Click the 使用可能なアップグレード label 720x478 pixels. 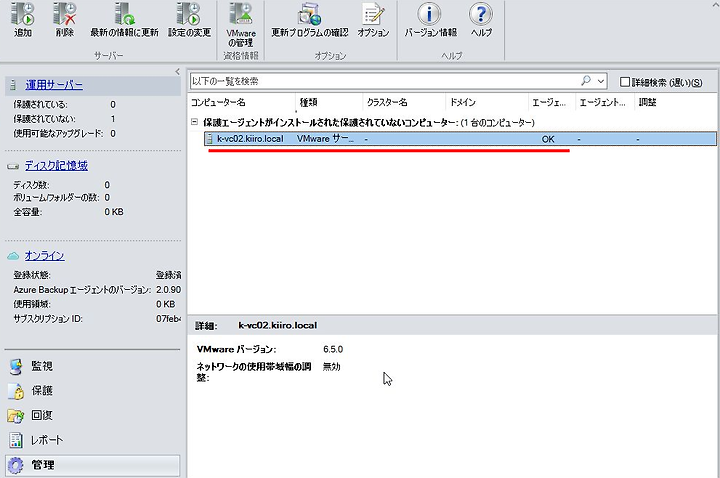tap(58, 134)
